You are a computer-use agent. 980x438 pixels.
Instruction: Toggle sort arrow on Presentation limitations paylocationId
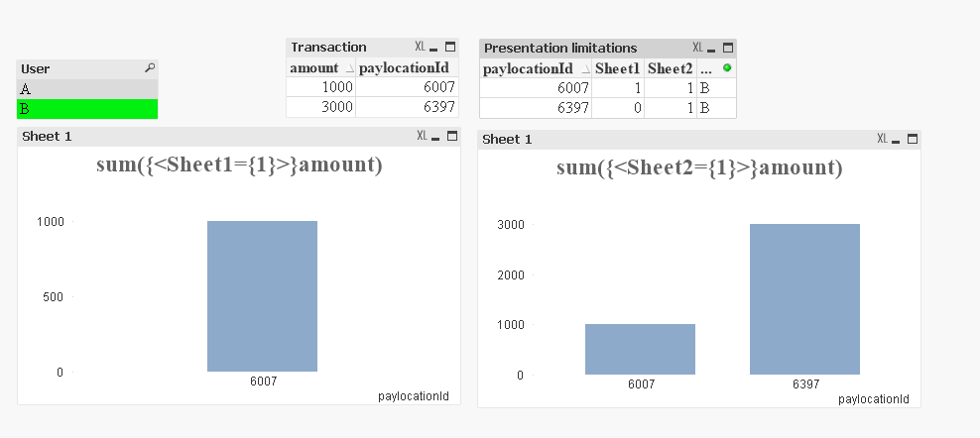[x=583, y=69]
